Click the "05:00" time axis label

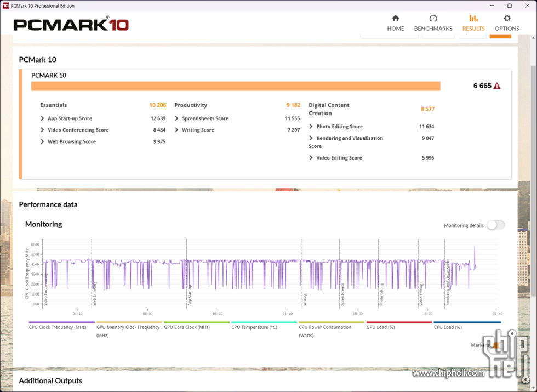tap(147, 314)
